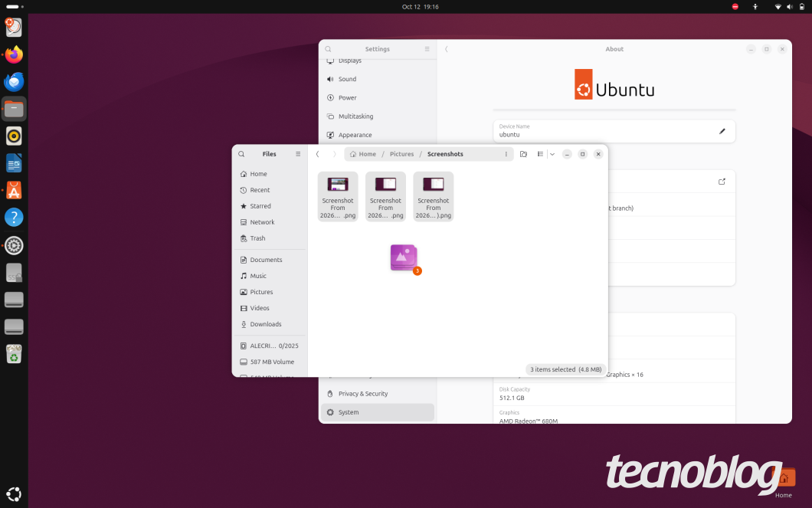Open the installer icon atop the dock
812x508 pixels.
point(14,28)
